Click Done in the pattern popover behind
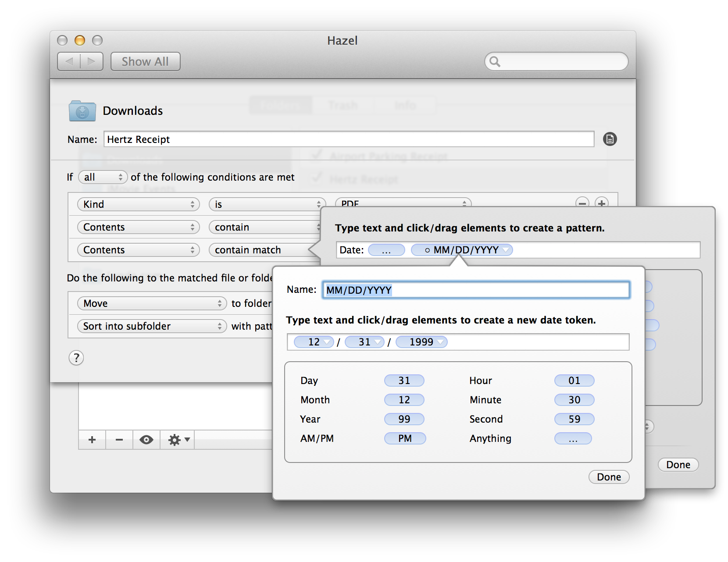The width and height of the screenshot is (728, 562). (678, 465)
